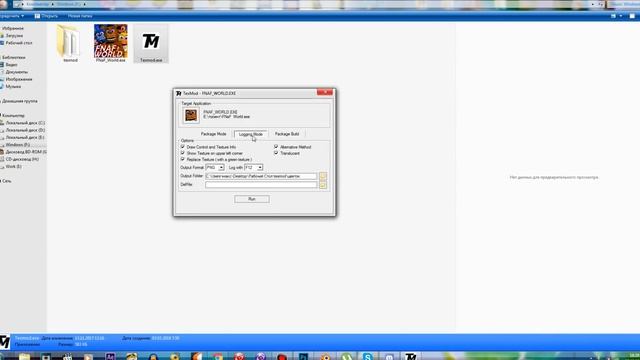
Task: Select Избранное header in the sidebar
Action: [x=13, y=28]
